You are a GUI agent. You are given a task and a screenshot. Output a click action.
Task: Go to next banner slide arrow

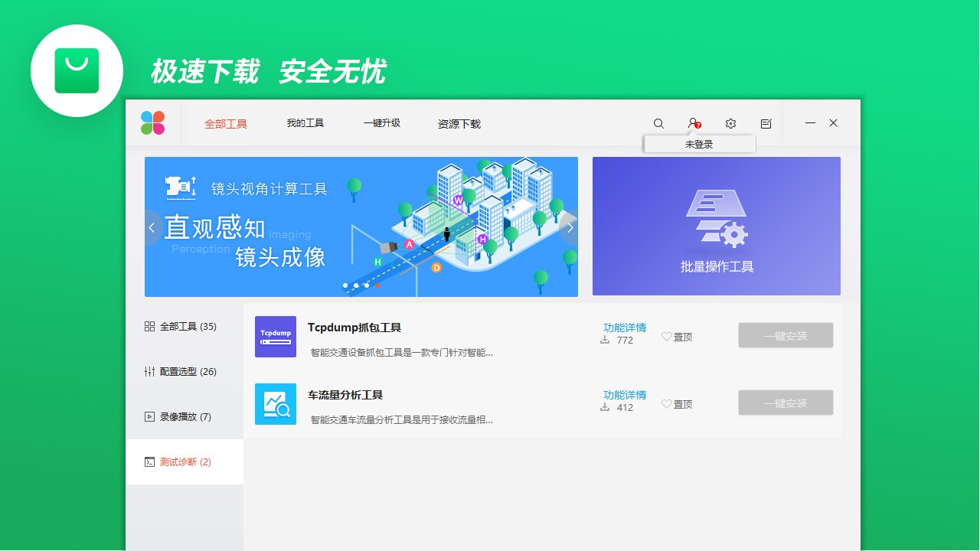click(570, 227)
